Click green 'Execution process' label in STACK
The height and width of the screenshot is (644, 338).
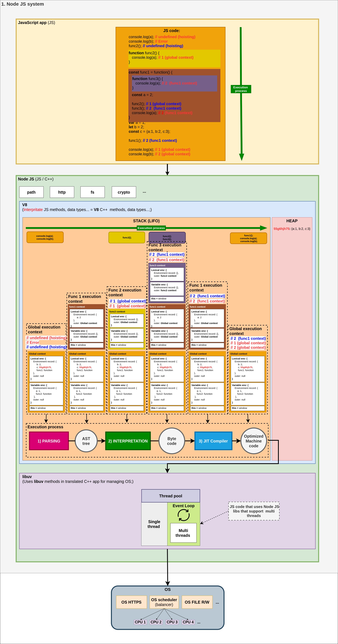click(x=151, y=228)
